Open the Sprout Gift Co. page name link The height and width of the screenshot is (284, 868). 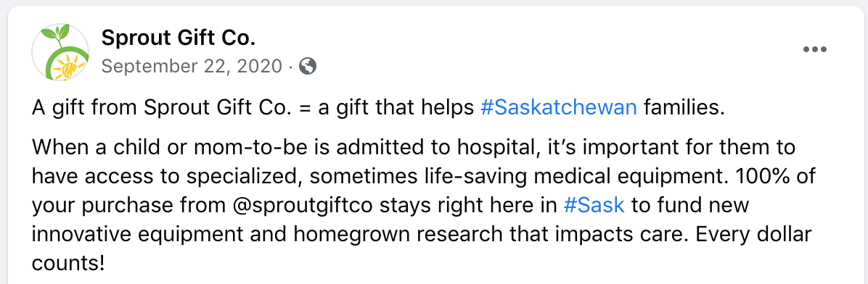(x=179, y=38)
